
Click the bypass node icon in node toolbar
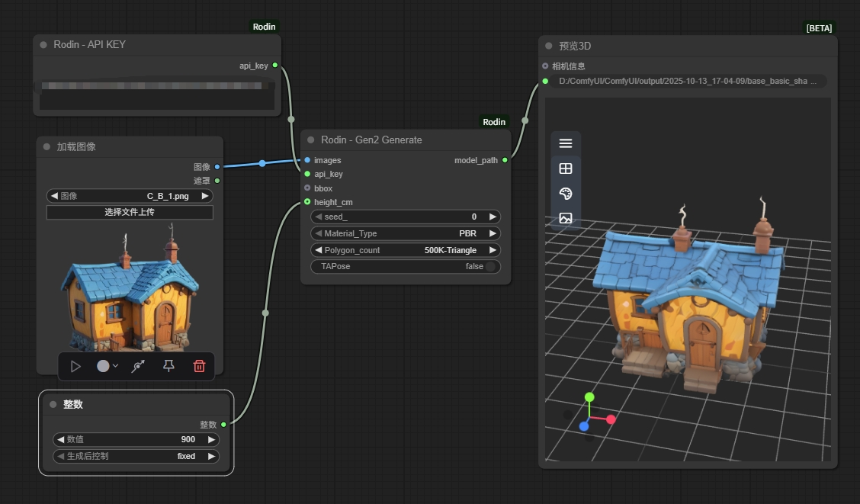[138, 366]
